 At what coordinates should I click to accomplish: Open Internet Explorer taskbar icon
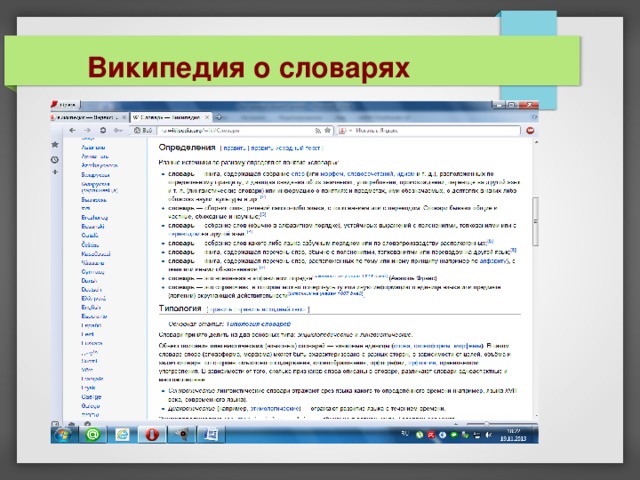point(122,435)
